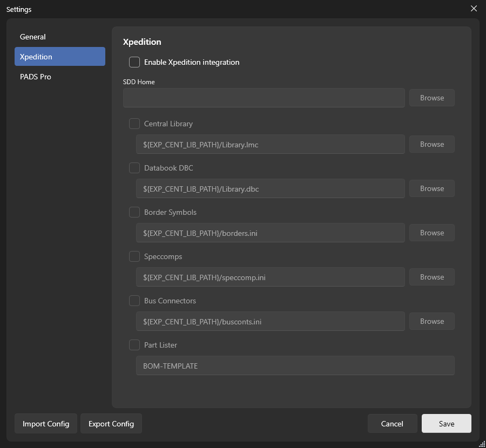Browse for the Central Library file
486x448 pixels.
pos(432,144)
